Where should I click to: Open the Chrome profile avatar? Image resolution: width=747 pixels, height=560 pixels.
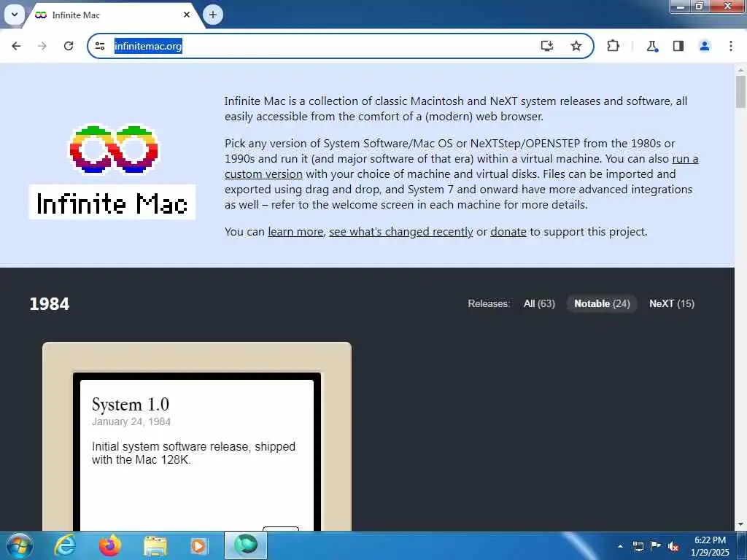[705, 46]
